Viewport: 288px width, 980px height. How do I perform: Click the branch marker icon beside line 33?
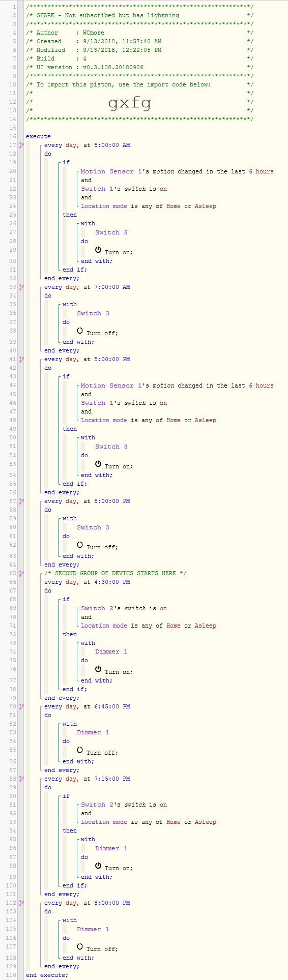click(21, 287)
